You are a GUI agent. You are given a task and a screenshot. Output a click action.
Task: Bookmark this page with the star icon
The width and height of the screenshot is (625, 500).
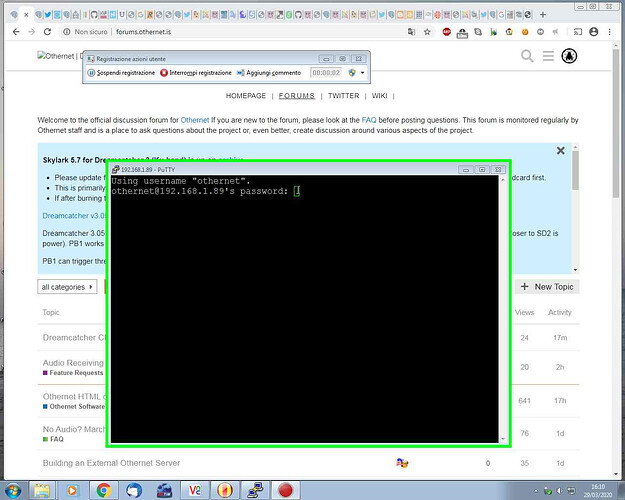click(x=427, y=32)
